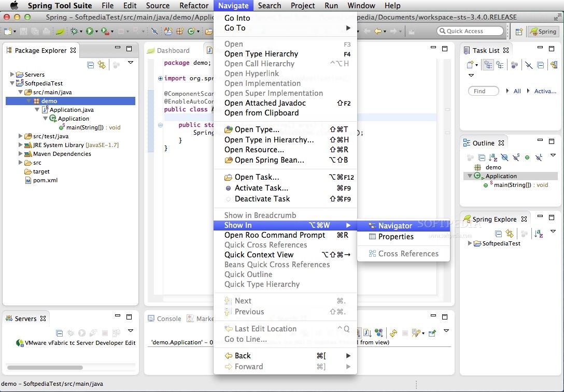Click the yellow Back arrow in main toolbar
The height and width of the screenshot is (392, 564).
378,31
